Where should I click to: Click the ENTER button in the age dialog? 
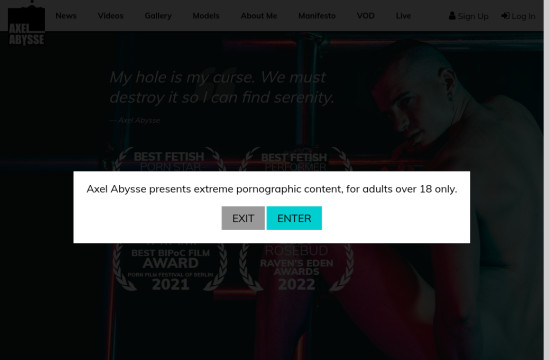point(294,218)
